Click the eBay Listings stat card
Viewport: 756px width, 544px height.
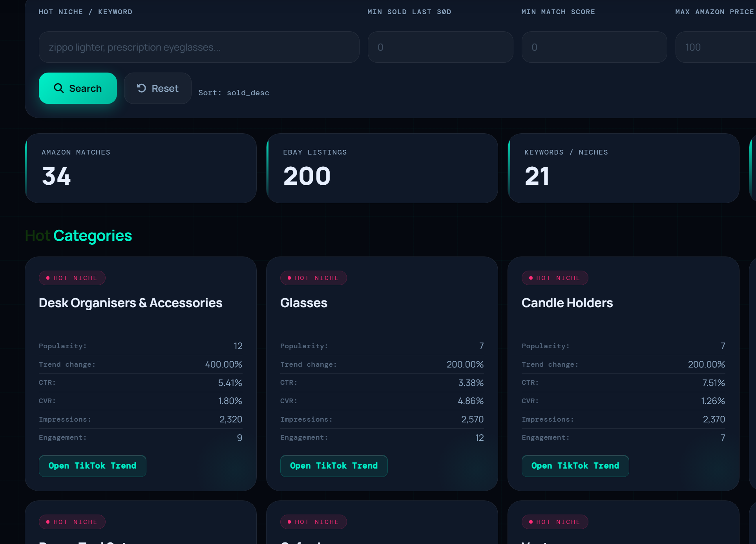point(382,168)
